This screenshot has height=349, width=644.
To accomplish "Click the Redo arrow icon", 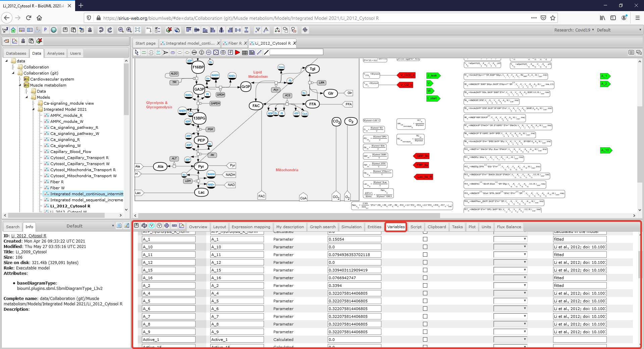I will 110,30.
